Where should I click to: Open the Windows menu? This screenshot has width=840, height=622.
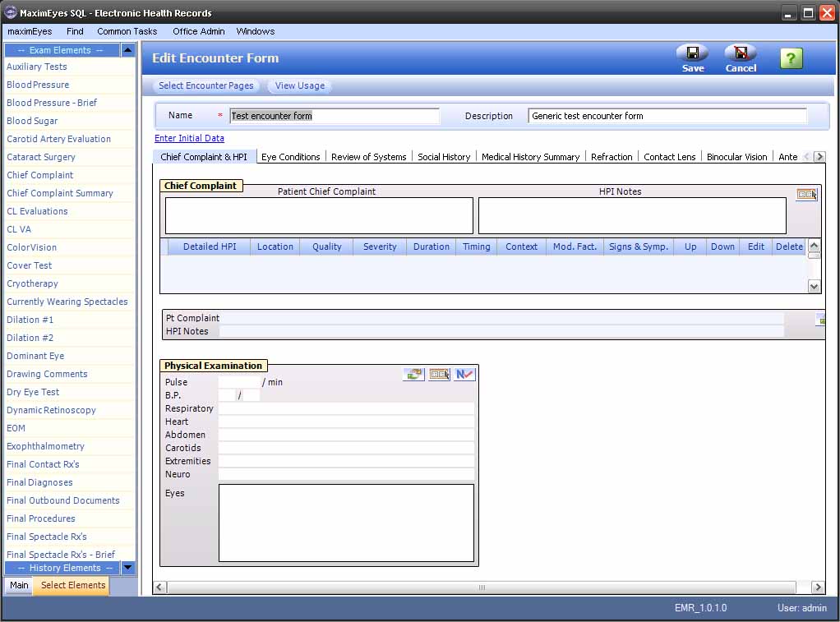(x=256, y=31)
